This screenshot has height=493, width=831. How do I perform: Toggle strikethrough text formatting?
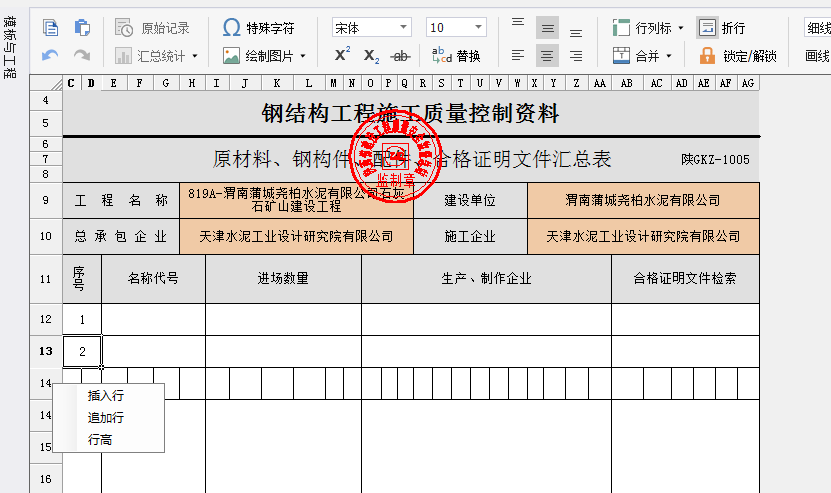401,56
